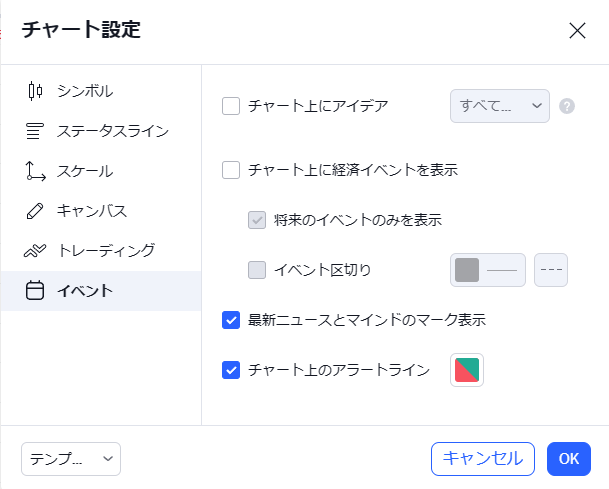609x489 pixels.
Task: Click the candlestick icon beside シンボル
Action: tap(35, 91)
